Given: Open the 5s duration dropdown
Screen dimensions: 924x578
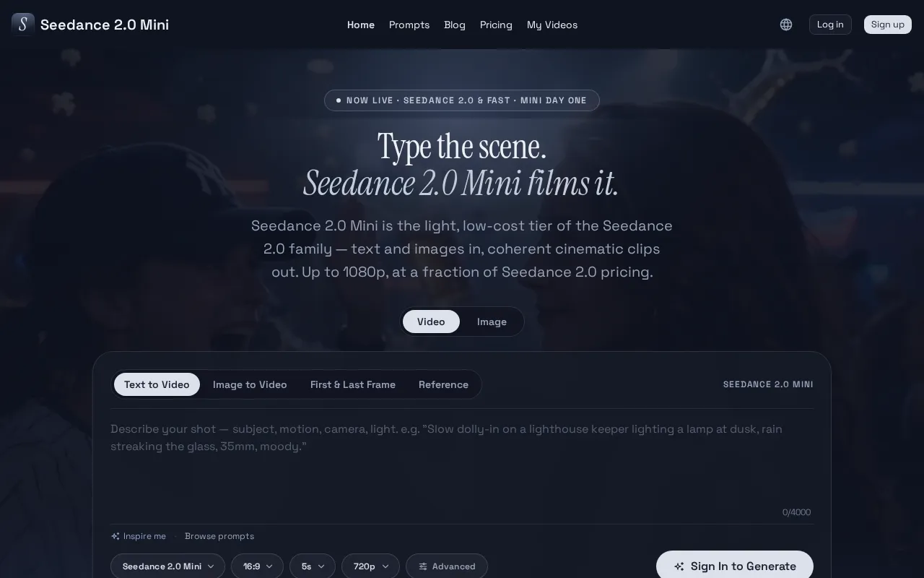Looking at the screenshot, I should pyautogui.click(x=313, y=566).
